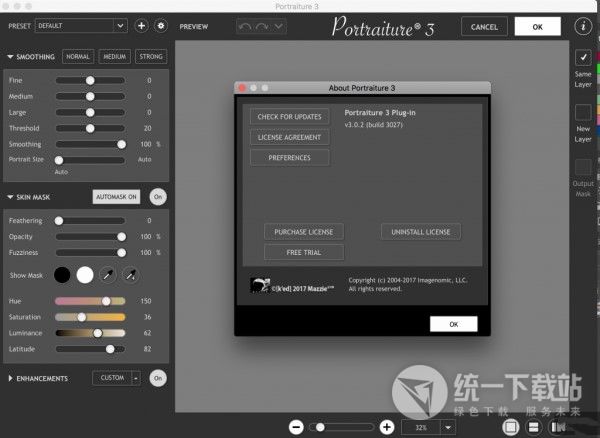The image size is (600, 438).
Task: Click the Fuzziness slider
Action: pos(90,252)
